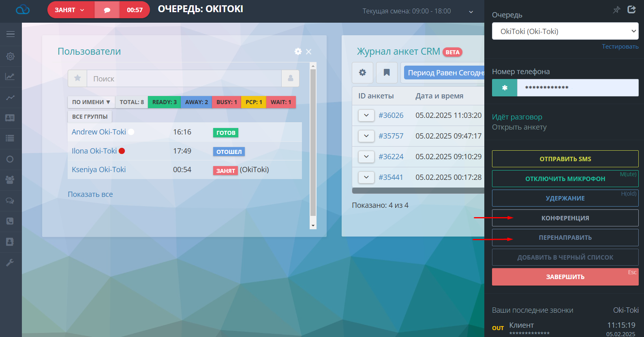Expand the row for questionnaire #36026
This screenshot has width=644, height=337.
pyautogui.click(x=366, y=115)
